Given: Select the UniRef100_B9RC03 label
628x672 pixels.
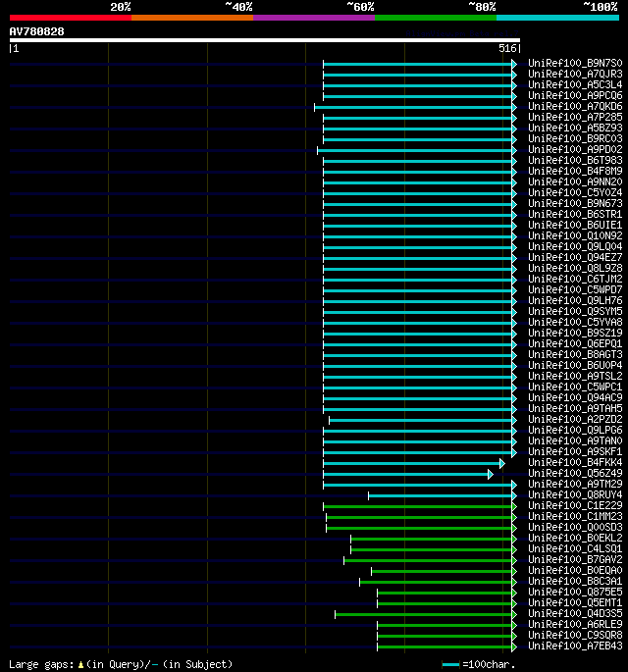Looking at the screenshot, I should [575, 139].
